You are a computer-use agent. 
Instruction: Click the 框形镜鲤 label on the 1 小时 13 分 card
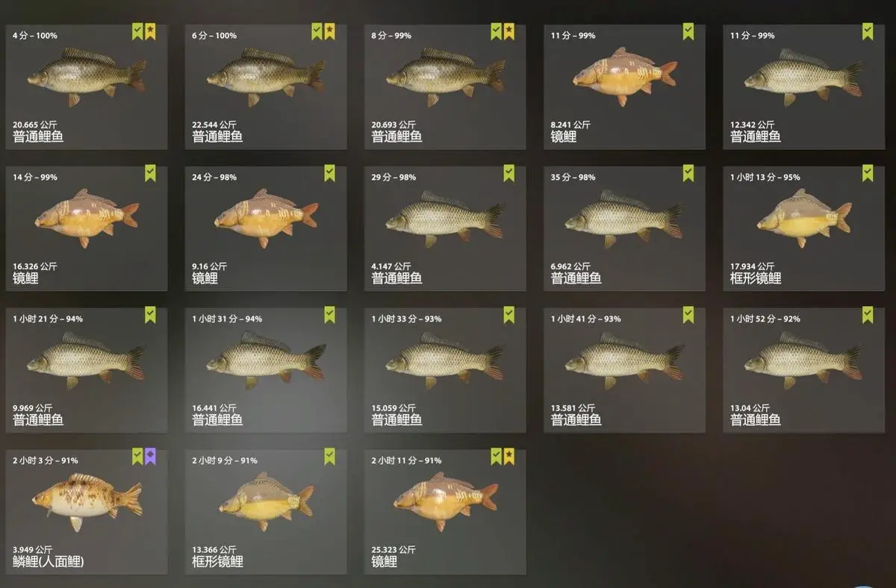pos(756,278)
